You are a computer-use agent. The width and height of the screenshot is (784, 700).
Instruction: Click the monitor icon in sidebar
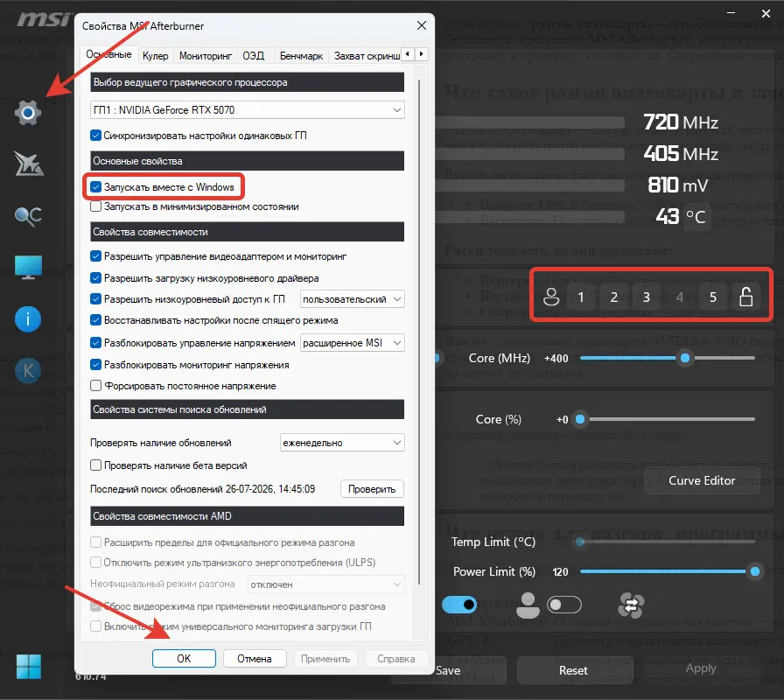(28, 267)
